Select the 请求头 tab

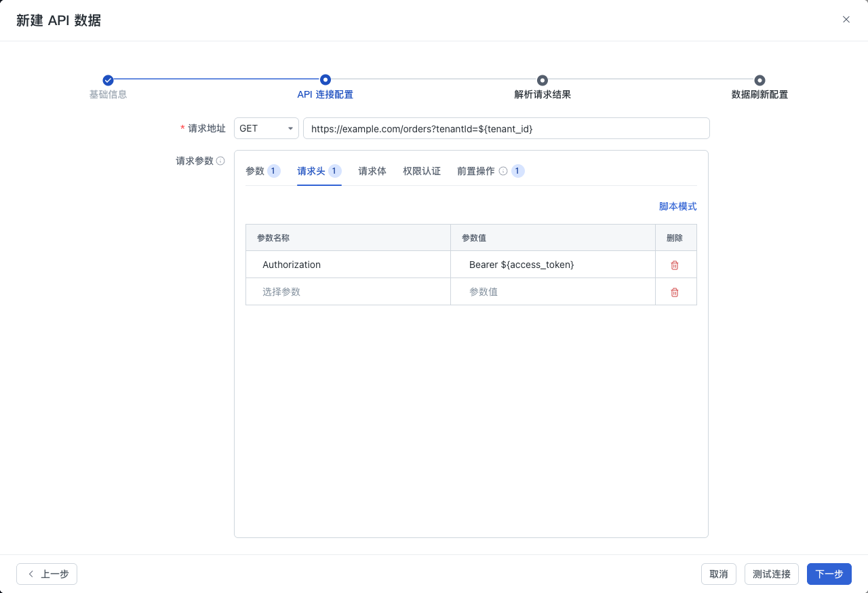(x=319, y=171)
